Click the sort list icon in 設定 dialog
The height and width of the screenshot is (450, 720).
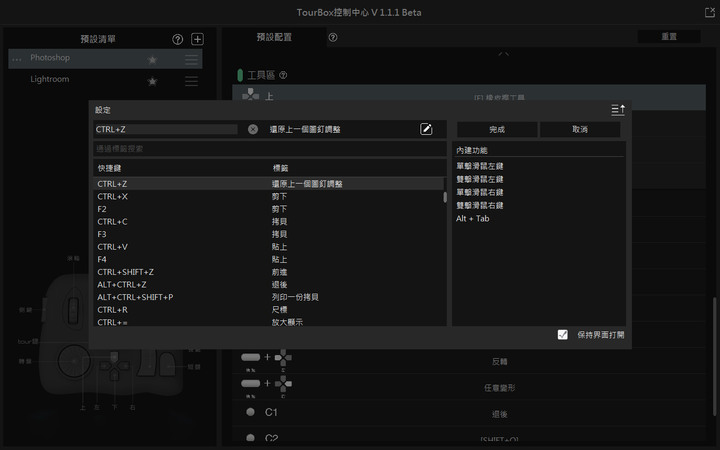pos(618,110)
